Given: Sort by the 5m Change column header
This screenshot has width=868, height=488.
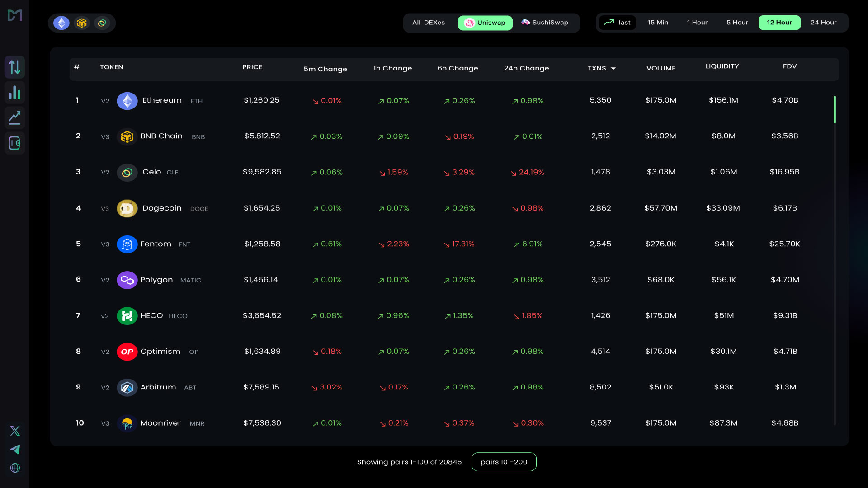Looking at the screenshot, I should [325, 69].
